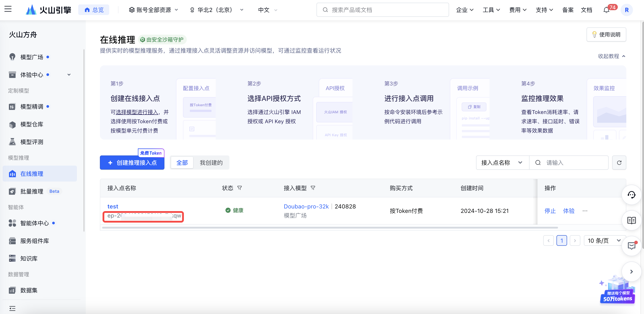
Task: Open the 费用 menu
Action: pyautogui.click(x=518, y=10)
